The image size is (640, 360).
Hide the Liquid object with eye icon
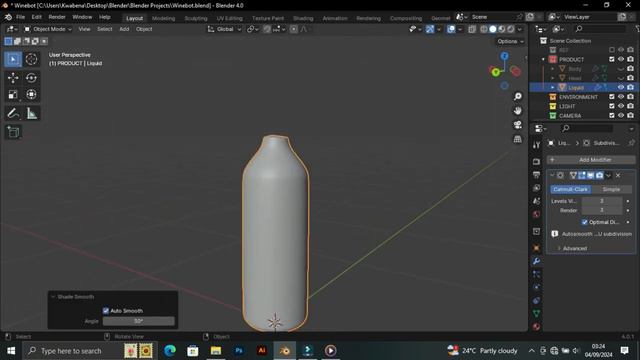coord(621,87)
